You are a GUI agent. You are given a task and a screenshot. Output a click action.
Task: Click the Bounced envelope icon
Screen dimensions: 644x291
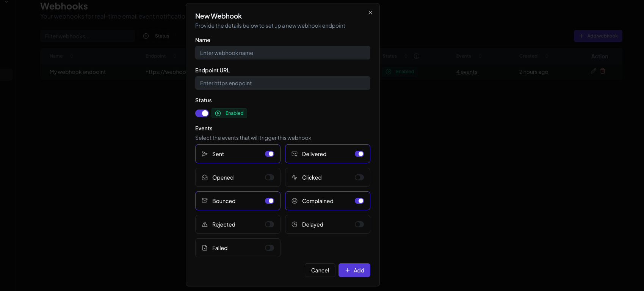point(205,201)
